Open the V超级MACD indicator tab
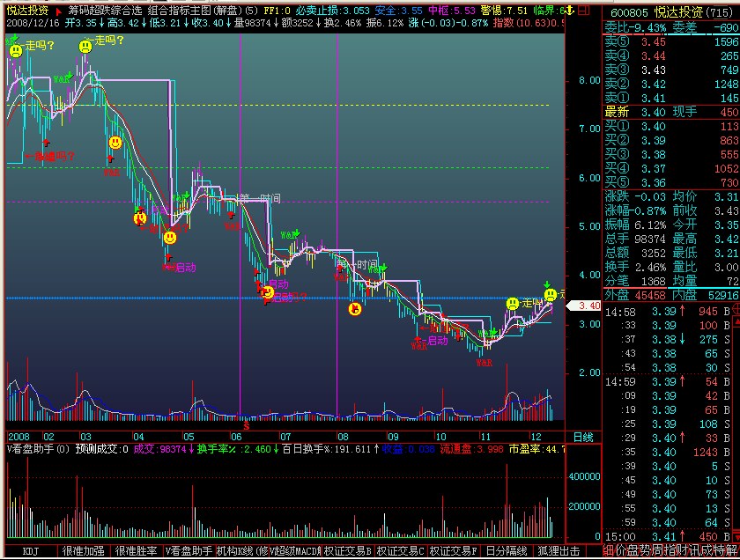The image size is (740, 560). click(295, 551)
